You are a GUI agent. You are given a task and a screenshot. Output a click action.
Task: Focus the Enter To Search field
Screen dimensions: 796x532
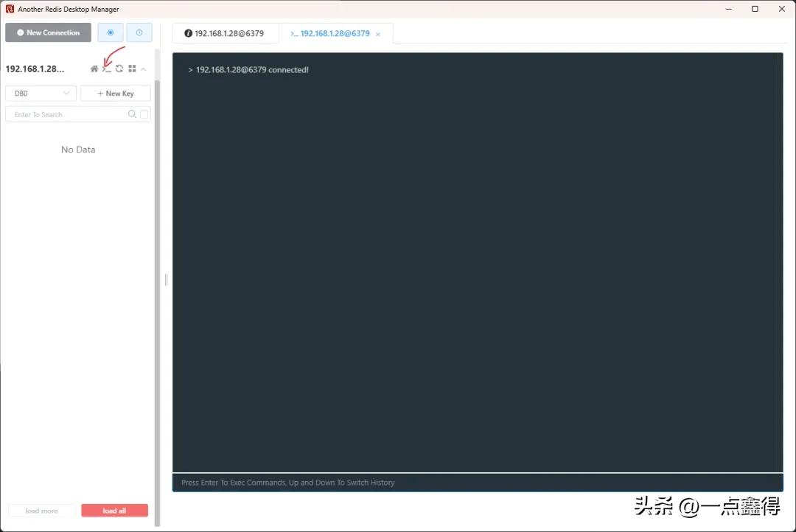tap(78, 114)
